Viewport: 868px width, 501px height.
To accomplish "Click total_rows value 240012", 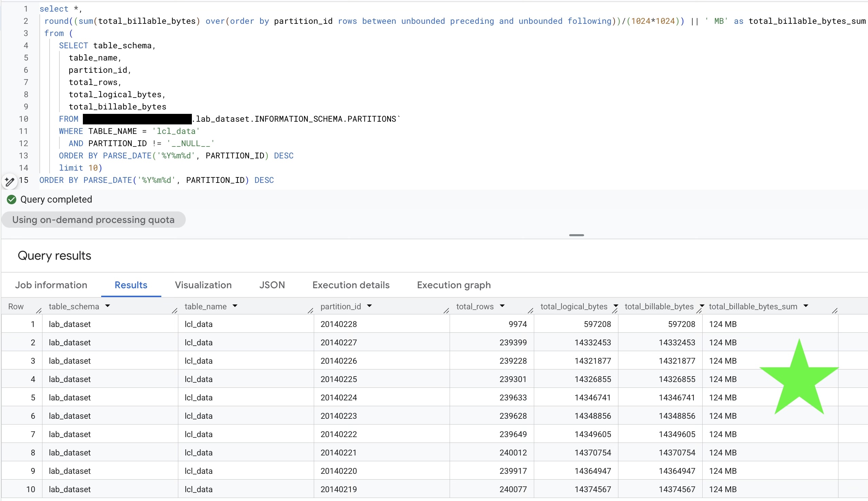I will click(x=513, y=452).
